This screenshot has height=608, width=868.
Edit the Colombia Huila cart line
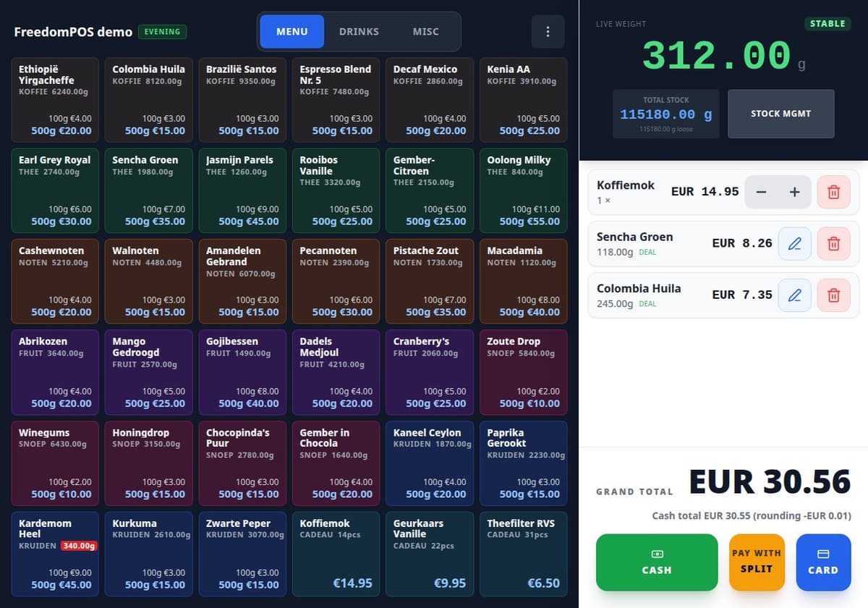[794, 295]
